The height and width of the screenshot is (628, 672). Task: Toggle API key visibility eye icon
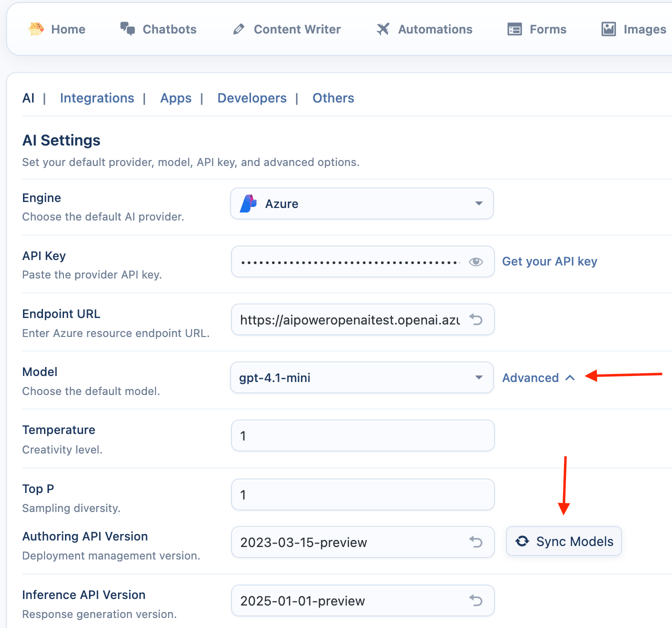click(x=476, y=261)
